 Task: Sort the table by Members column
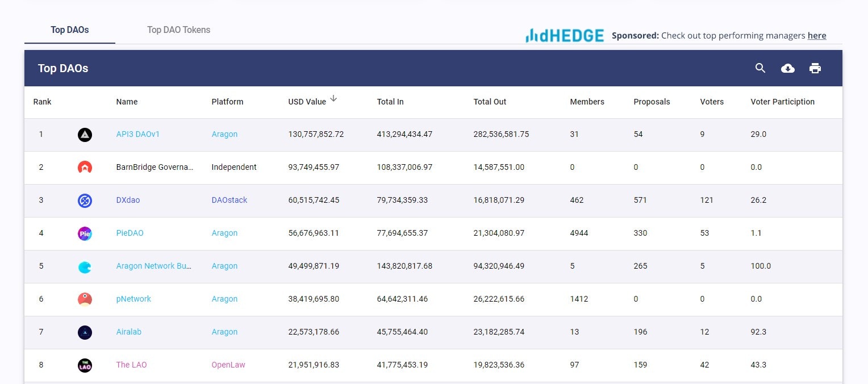(x=587, y=102)
